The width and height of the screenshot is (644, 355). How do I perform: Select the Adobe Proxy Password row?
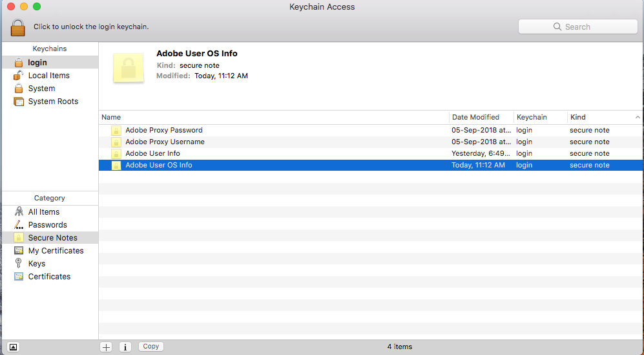click(371, 130)
